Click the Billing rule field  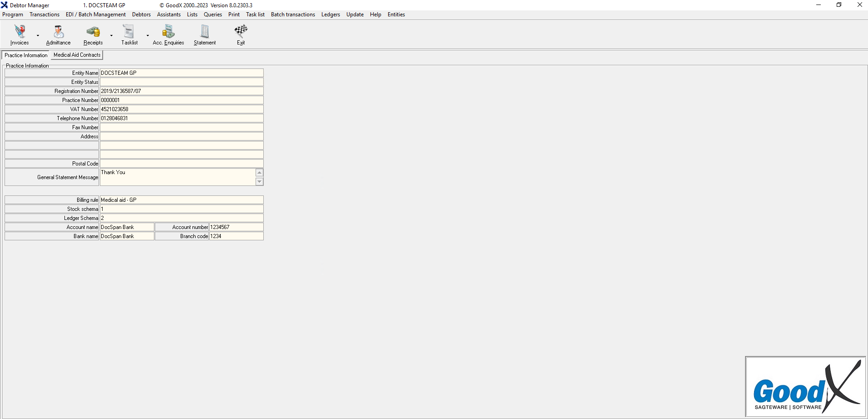click(182, 200)
